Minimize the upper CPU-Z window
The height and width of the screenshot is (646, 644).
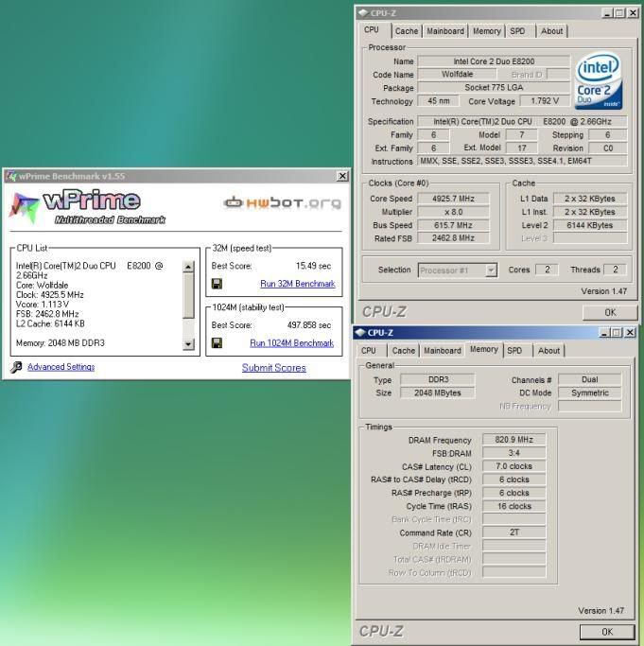click(x=607, y=13)
